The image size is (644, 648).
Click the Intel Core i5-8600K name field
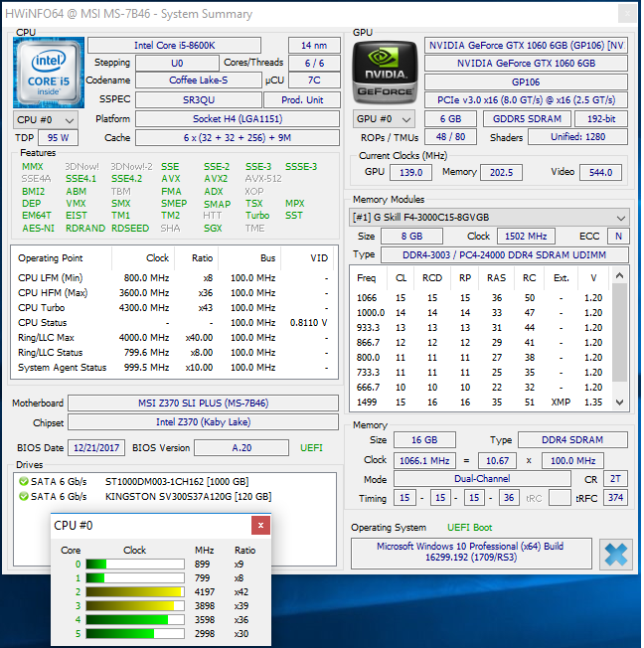(x=175, y=45)
